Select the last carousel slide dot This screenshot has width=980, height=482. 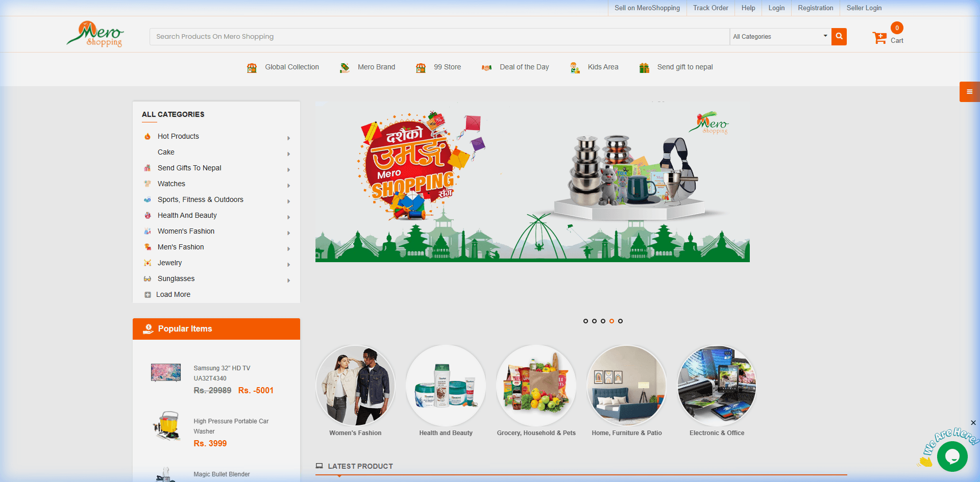(x=620, y=321)
